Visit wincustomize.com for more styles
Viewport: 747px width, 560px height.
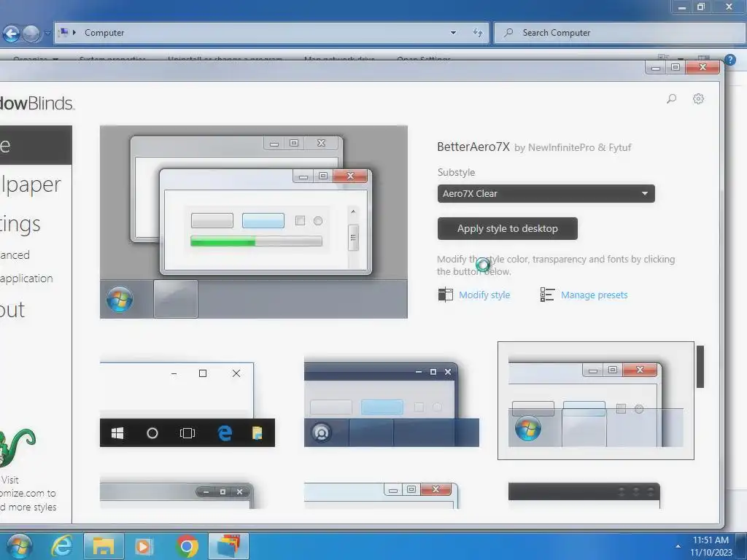pos(28,494)
